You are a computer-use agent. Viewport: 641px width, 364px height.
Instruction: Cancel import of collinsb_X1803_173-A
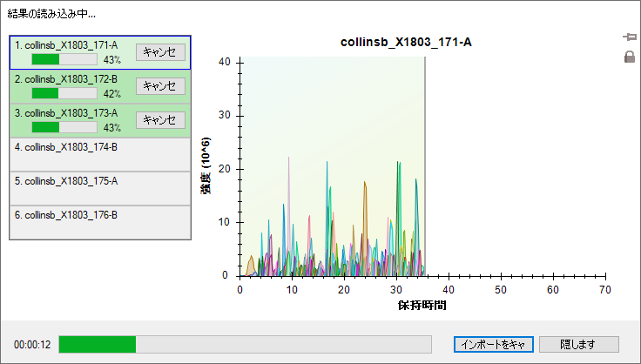[160, 120]
